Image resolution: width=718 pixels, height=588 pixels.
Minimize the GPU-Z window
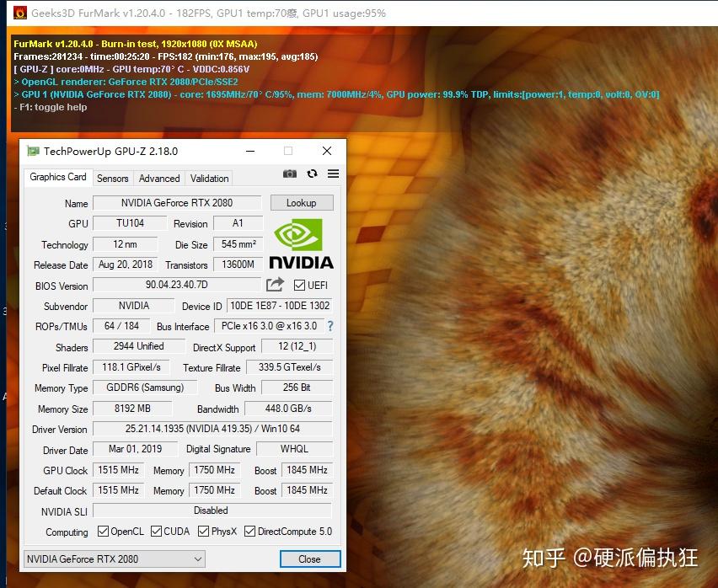(x=250, y=151)
